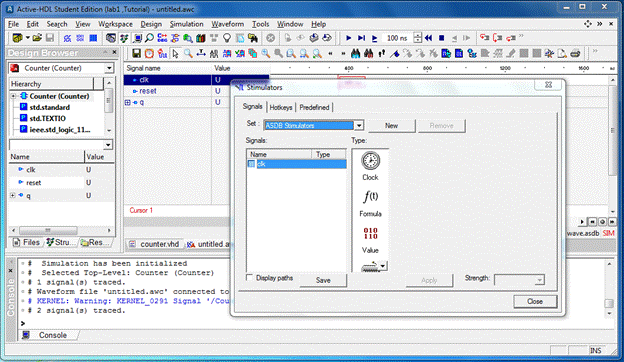The image size is (624, 362).
Task: Switch to the Hotkeys tab
Action: (x=281, y=107)
